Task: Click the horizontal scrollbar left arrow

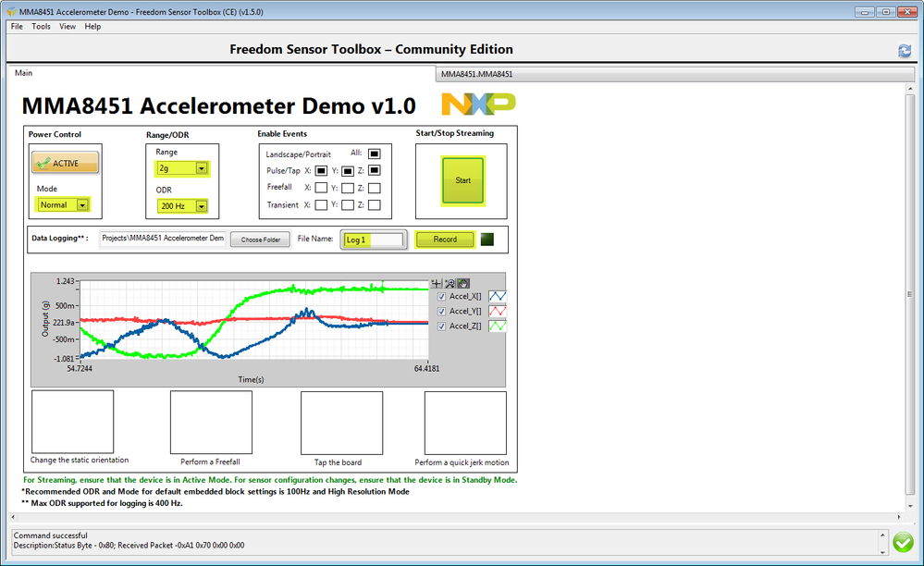Action: (x=13, y=517)
